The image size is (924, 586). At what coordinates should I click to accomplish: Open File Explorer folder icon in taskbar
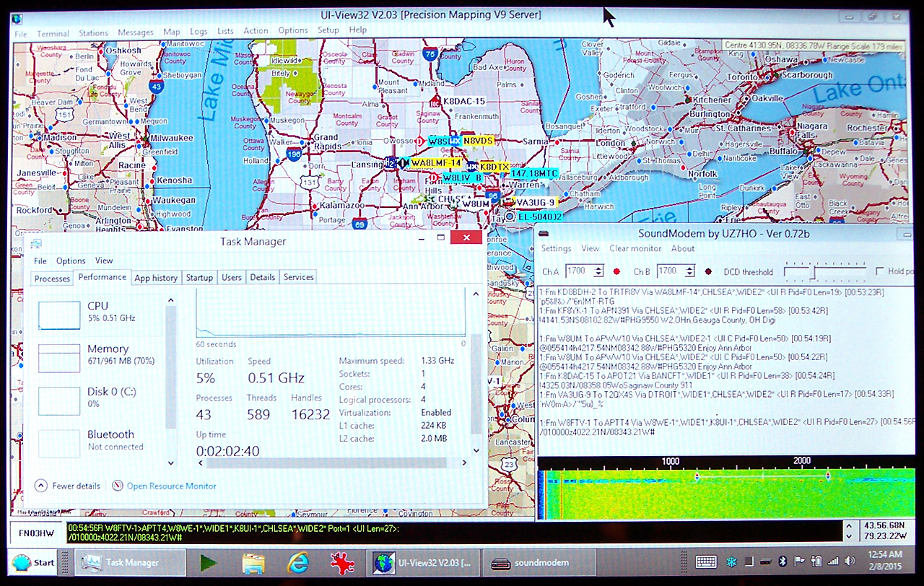pos(253,563)
